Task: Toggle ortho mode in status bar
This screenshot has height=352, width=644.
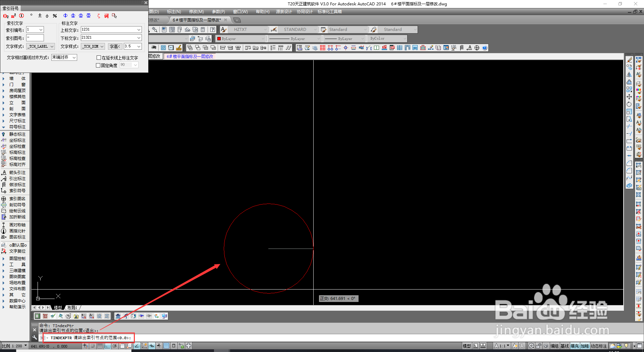Action: [107, 346]
